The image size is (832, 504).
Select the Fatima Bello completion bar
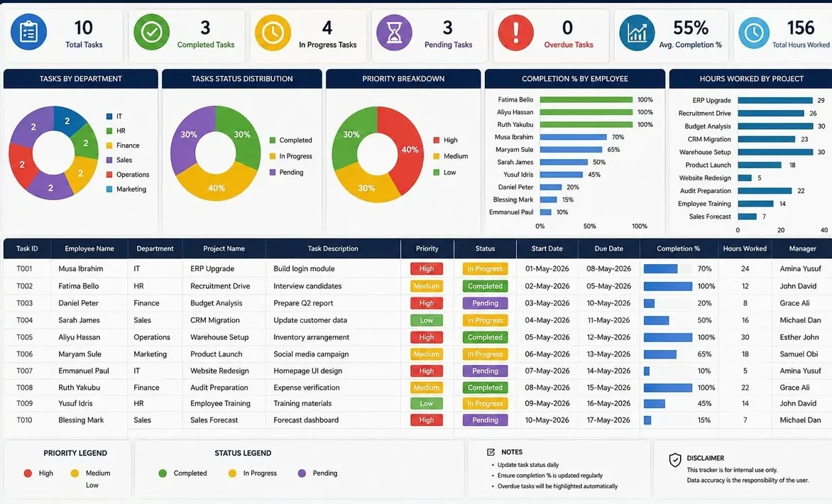click(x=586, y=100)
